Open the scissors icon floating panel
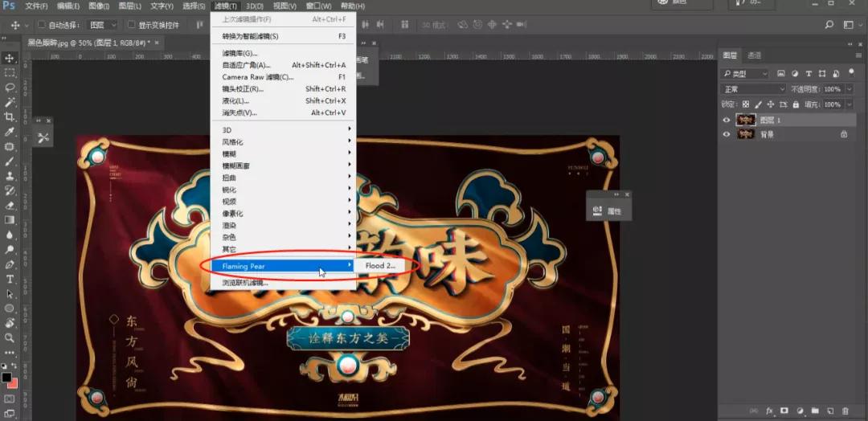 coord(43,137)
